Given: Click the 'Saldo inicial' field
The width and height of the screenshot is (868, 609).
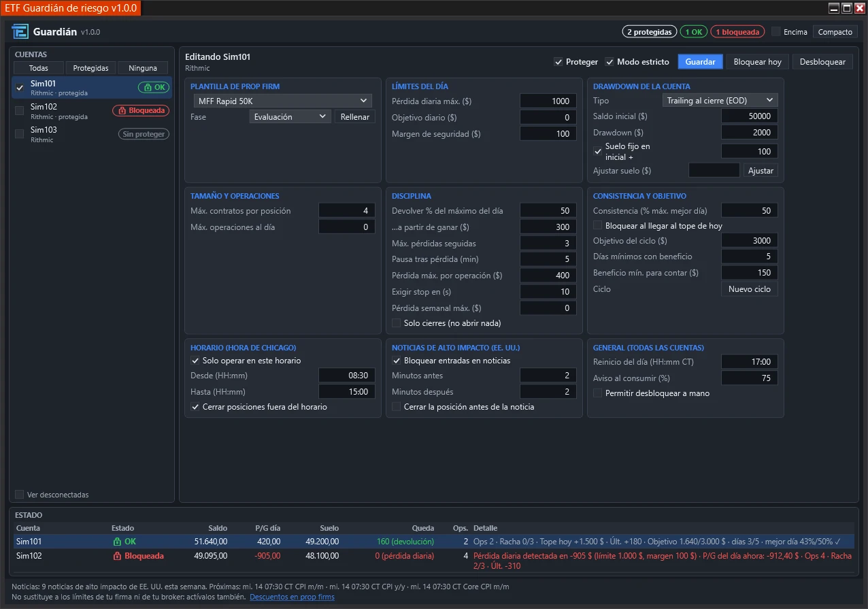Looking at the screenshot, I should click(750, 116).
